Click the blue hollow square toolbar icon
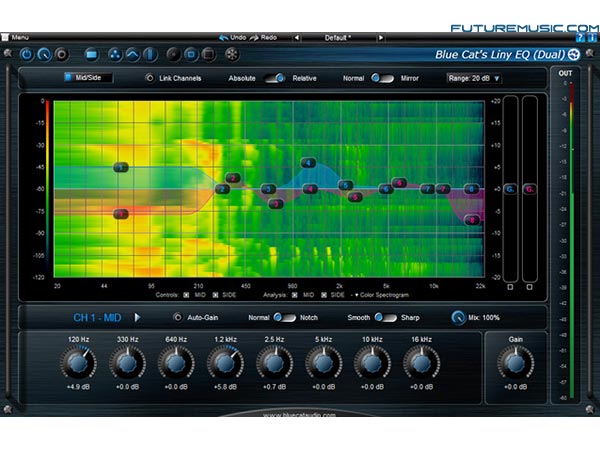The width and height of the screenshot is (600, 450). [191, 55]
